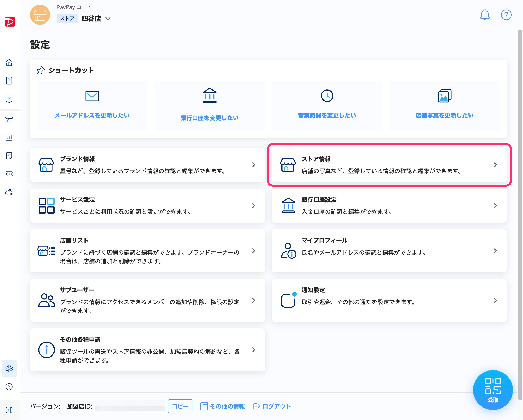Open the document note icon in sidebar
Viewport: 523px width, 420px height.
9,155
